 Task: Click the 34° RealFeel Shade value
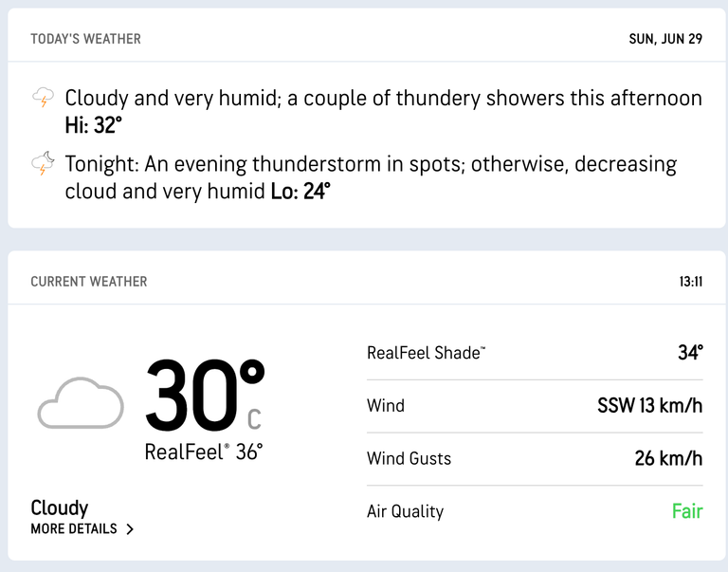[690, 353]
